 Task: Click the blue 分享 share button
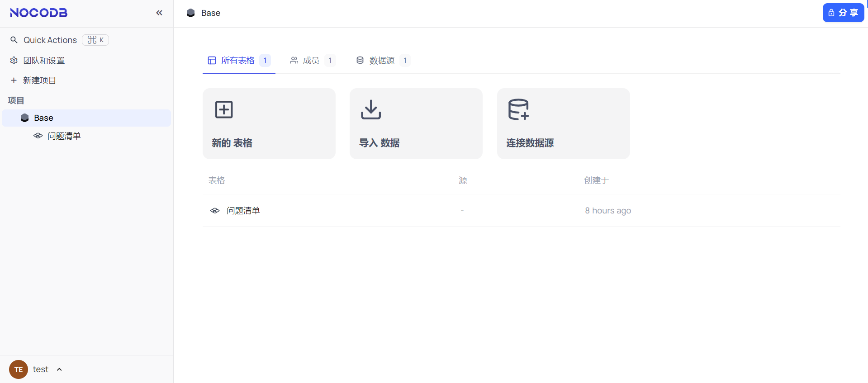pos(843,13)
